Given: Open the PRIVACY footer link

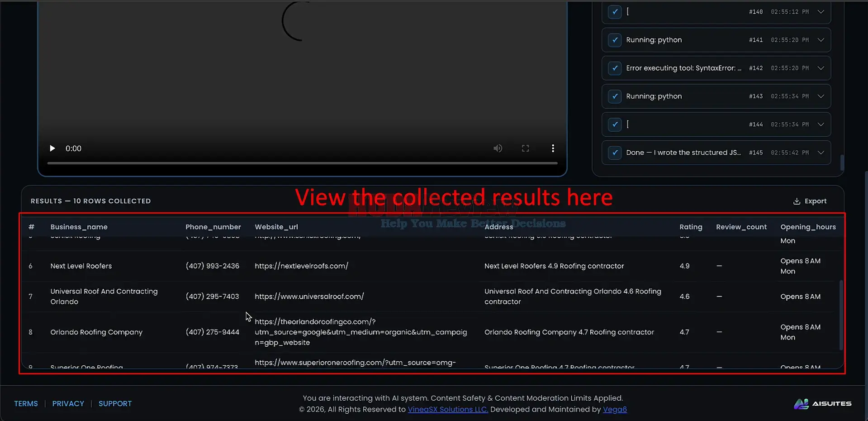Looking at the screenshot, I should [x=68, y=403].
